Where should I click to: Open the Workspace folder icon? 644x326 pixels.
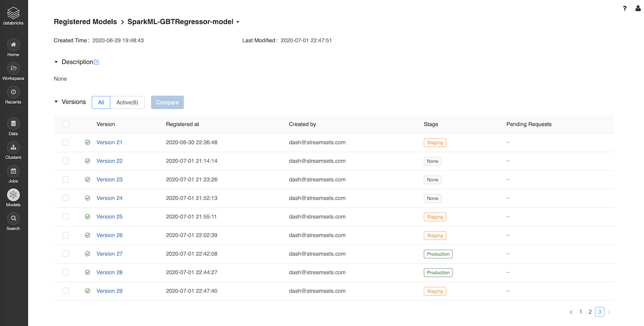[x=13, y=68]
